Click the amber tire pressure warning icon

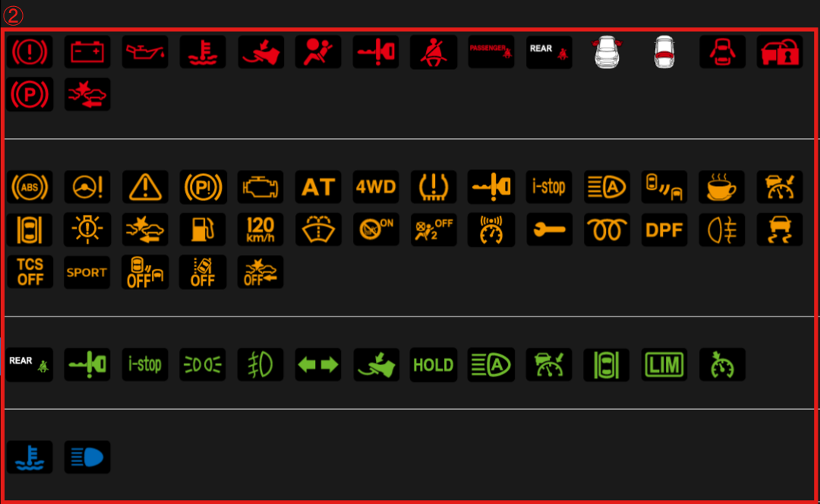pos(434,187)
